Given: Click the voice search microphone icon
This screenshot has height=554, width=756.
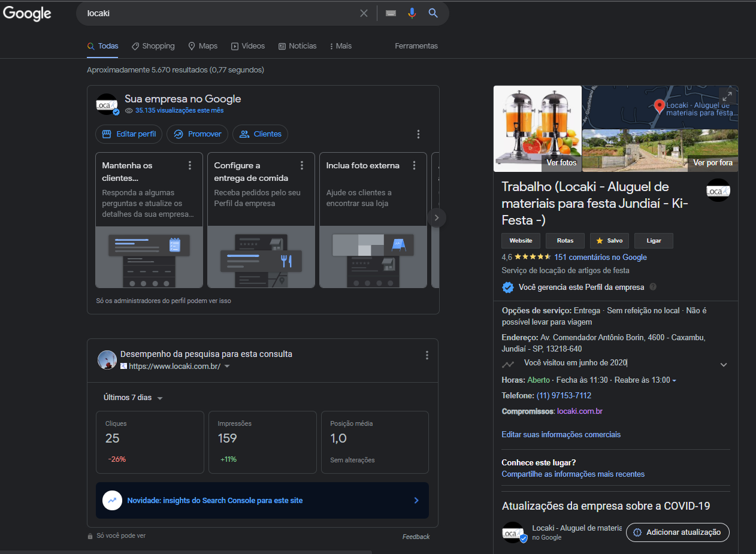Looking at the screenshot, I should click(x=412, y=13).
